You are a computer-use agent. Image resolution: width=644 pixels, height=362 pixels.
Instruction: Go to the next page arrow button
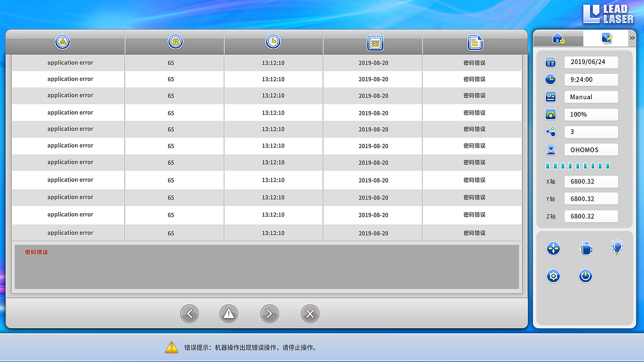pos(270,314)
